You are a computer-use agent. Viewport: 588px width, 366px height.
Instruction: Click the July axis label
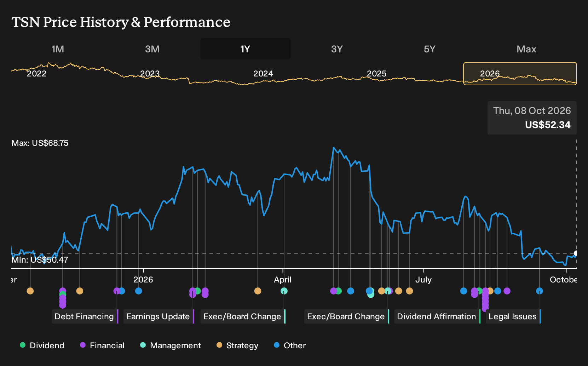click(x=423, y=280)
